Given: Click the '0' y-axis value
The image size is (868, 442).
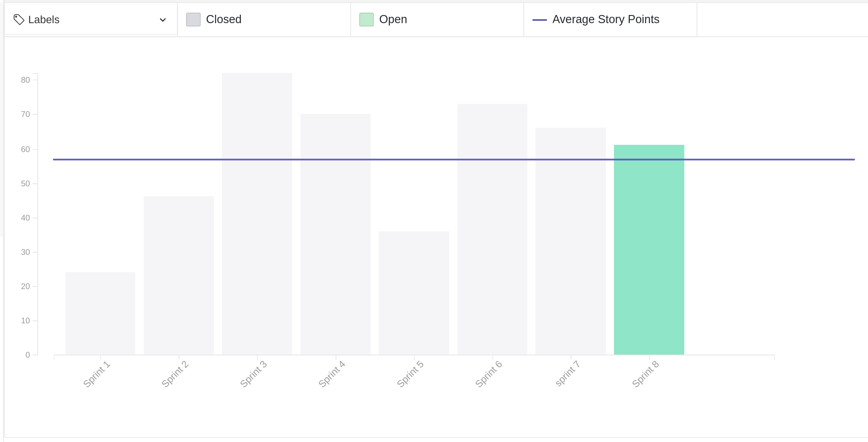Looking at the screenshot, I should [x=28, y=355].
